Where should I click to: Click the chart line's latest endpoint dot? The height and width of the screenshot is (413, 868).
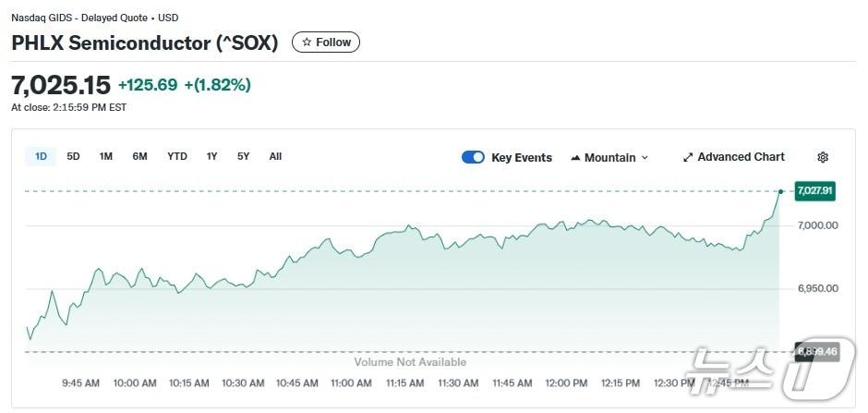point(780,191)
